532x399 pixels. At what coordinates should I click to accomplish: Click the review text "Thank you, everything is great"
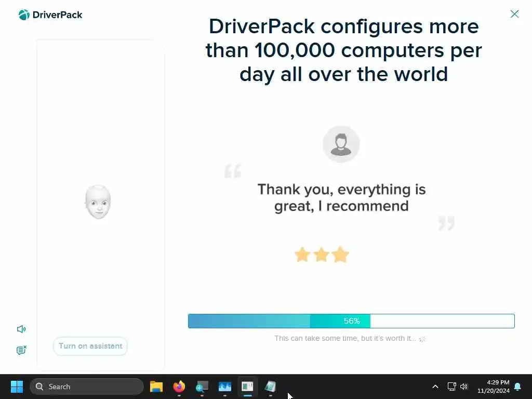point(341,198)
